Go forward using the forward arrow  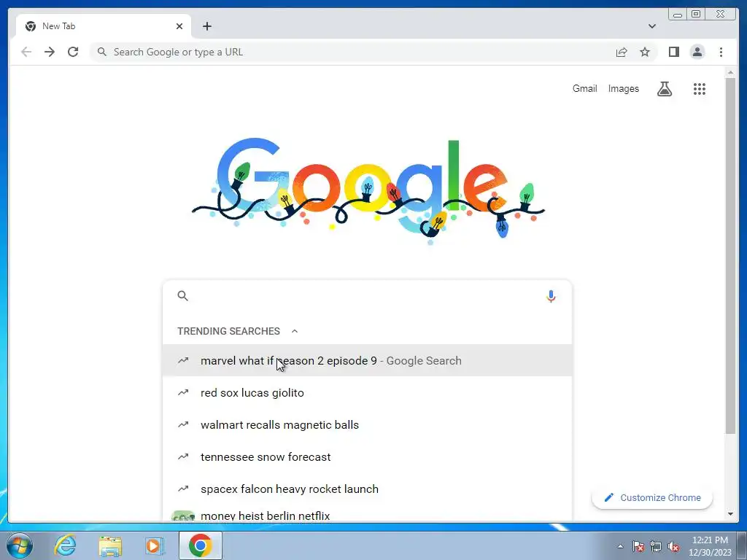50,52
